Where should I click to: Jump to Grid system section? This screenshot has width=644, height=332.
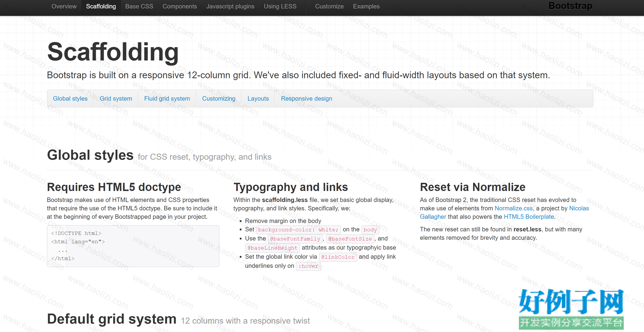[116, 98]
